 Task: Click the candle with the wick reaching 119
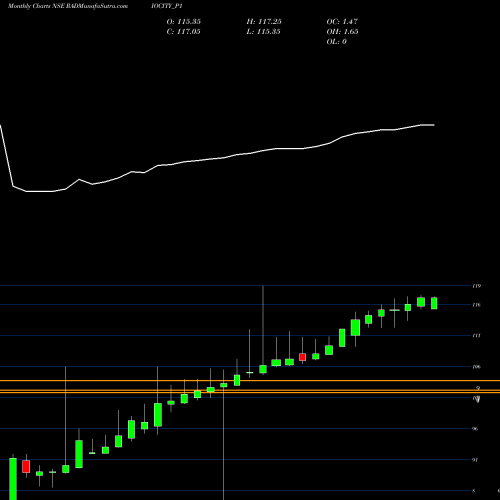263,369
